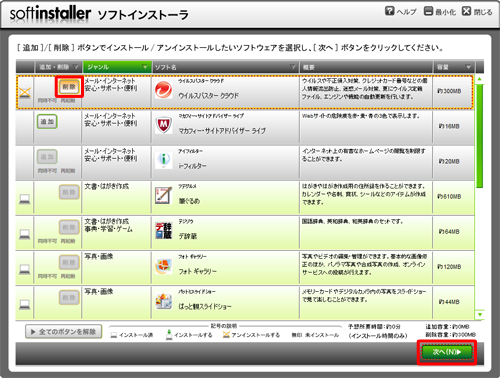Viewport: 500px width, 378px height.
Task: Click the scrollbar down arrow
Action: (x=479, y=314)
